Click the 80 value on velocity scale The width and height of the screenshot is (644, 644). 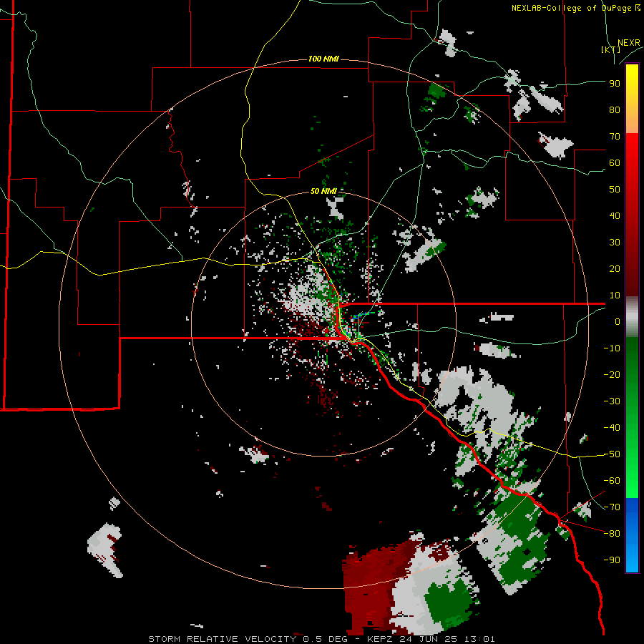615,109
